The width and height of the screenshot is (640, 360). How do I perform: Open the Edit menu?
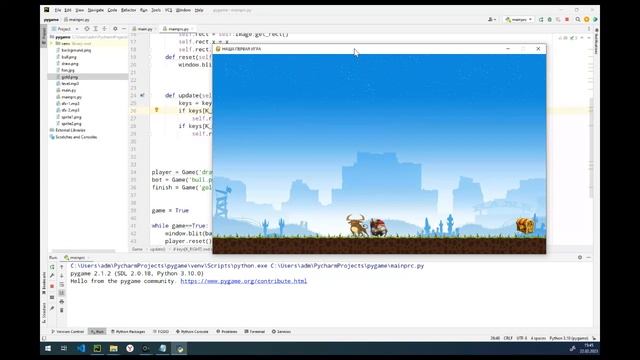[x=68, y=10]
